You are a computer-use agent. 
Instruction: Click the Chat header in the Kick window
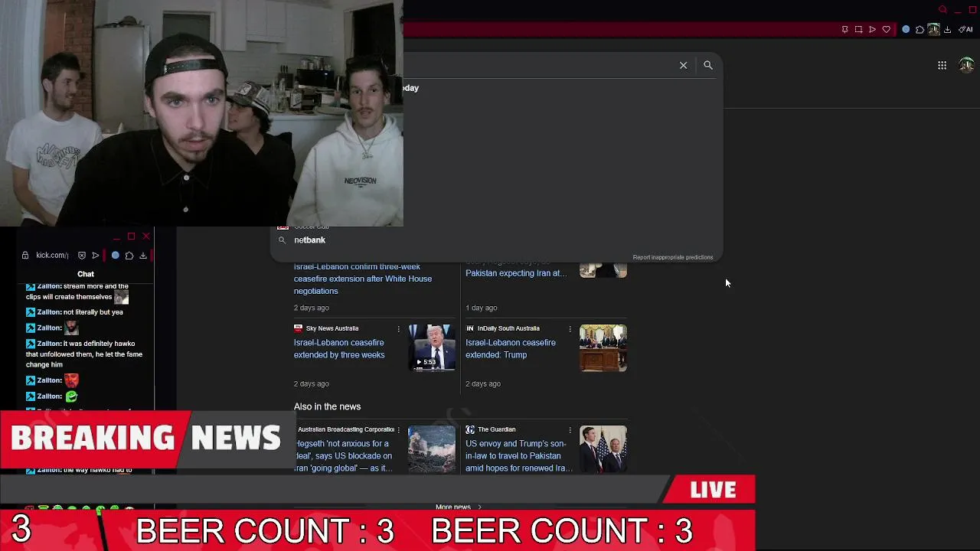86,274
